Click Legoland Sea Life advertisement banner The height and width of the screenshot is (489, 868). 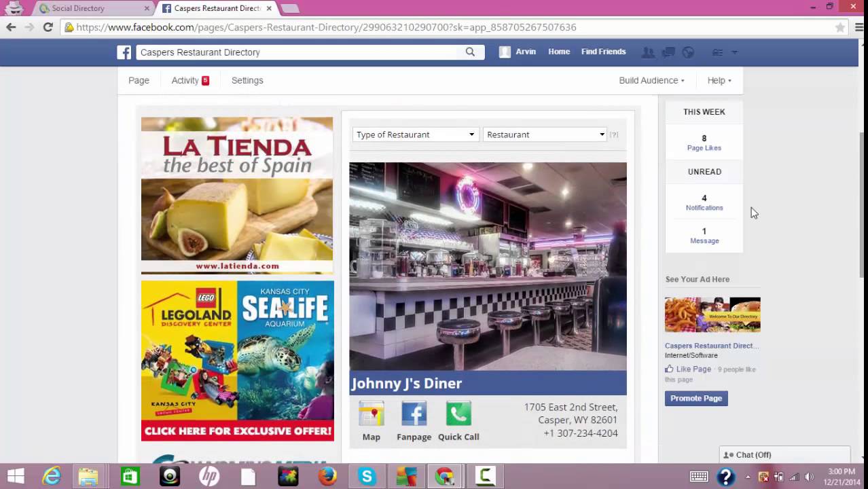(x=238, y=361)
